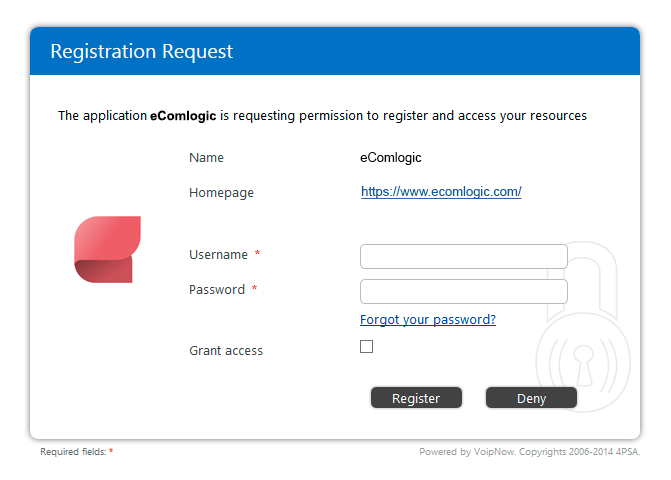Click the Grant access label text

click(x=226, y=351)
